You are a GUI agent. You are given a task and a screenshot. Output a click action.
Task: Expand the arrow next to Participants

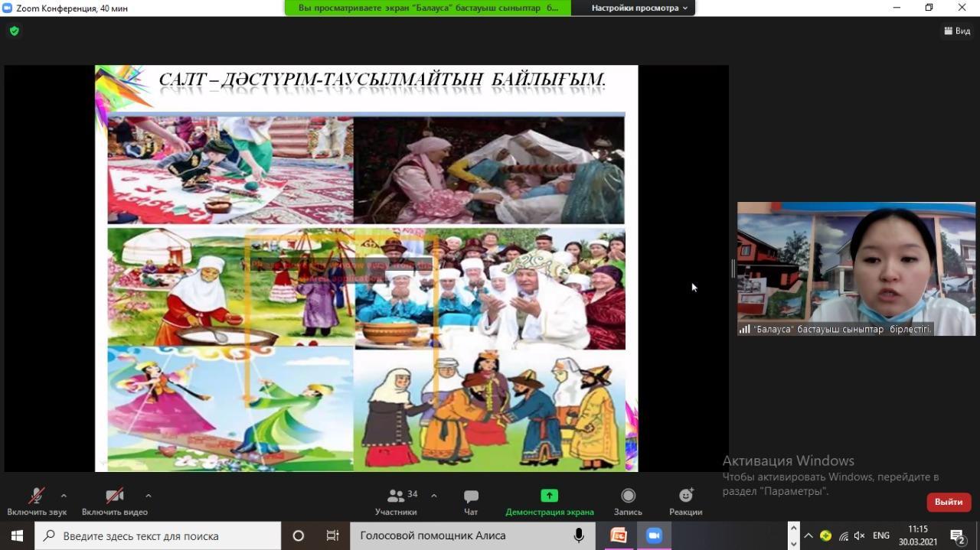coord(433,495)
